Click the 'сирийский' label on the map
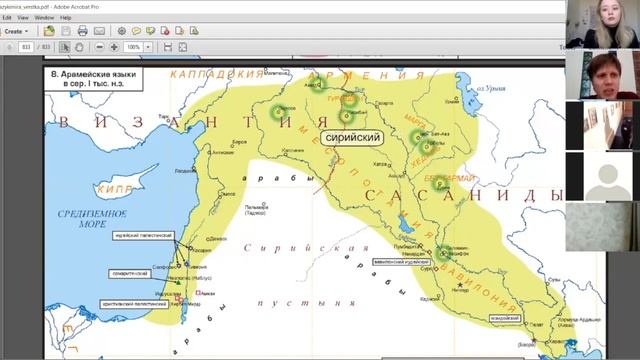Image resolution: width=640 pixels, height=360 pixels. tap(353, 138)
